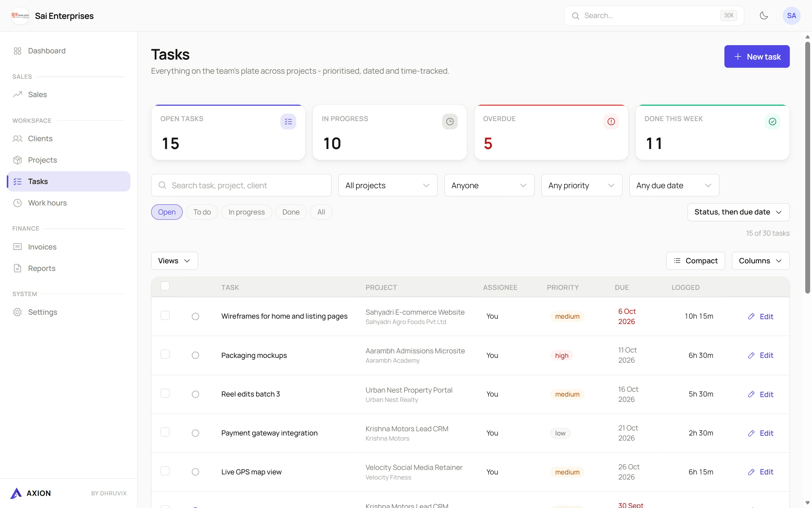Click the Axion logo in footer
The height and width of the screenshot is (508, 812).
[16, 493]
